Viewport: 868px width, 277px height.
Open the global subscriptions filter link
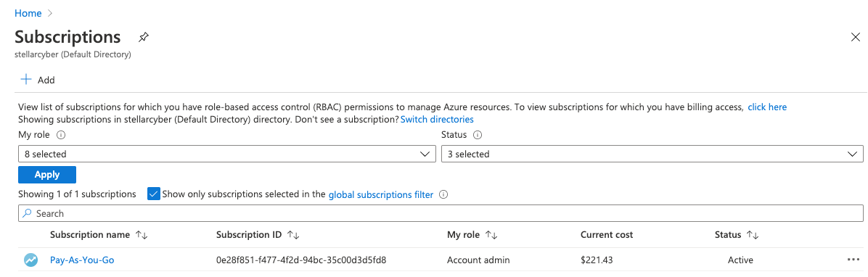point(381,194)
